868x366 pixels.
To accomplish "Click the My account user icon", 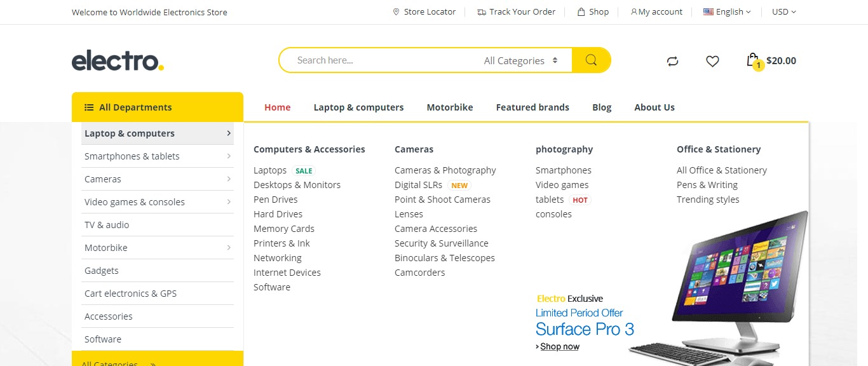I will coord(634,12).
